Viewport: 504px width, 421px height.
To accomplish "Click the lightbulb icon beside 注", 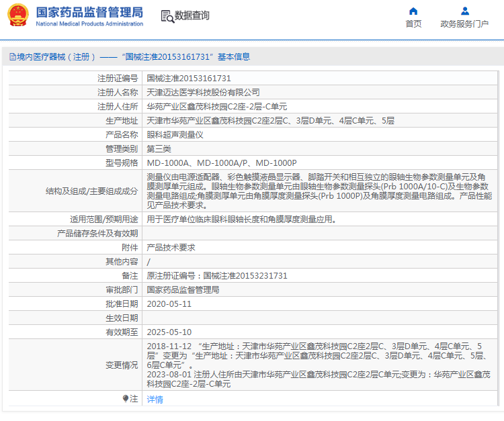I will pyautogui.click(x=126, y=399).
